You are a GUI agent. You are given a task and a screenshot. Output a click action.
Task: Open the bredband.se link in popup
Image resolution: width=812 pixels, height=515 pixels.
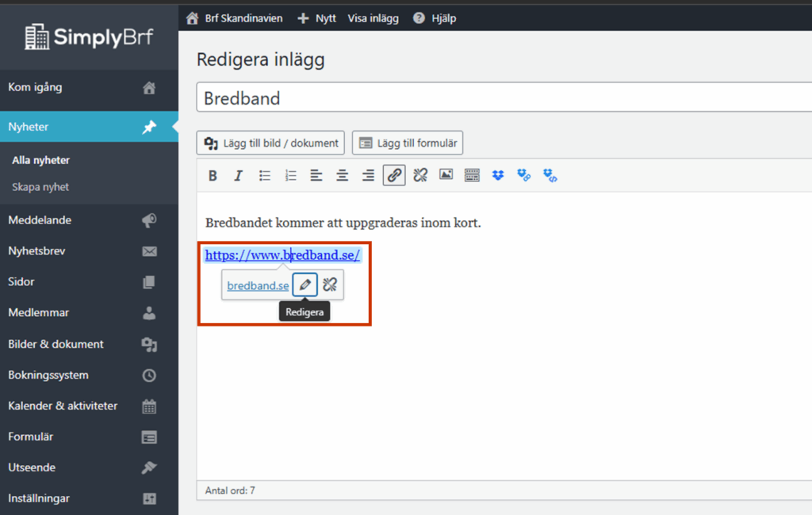point(258,286)
